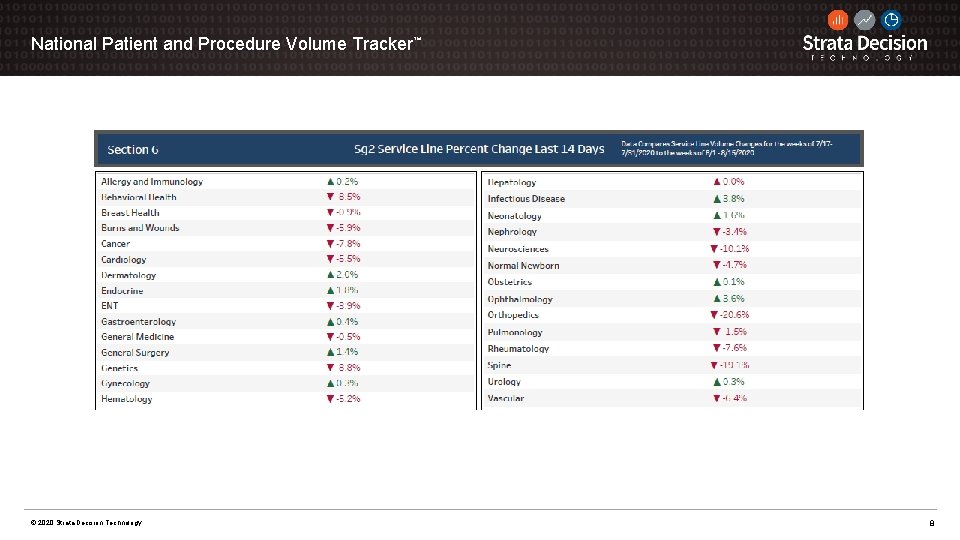Click the Allergy and Immunology row label
Viewport: 960px width, 540px height.
pyautogui.click(x=152, y=182)
